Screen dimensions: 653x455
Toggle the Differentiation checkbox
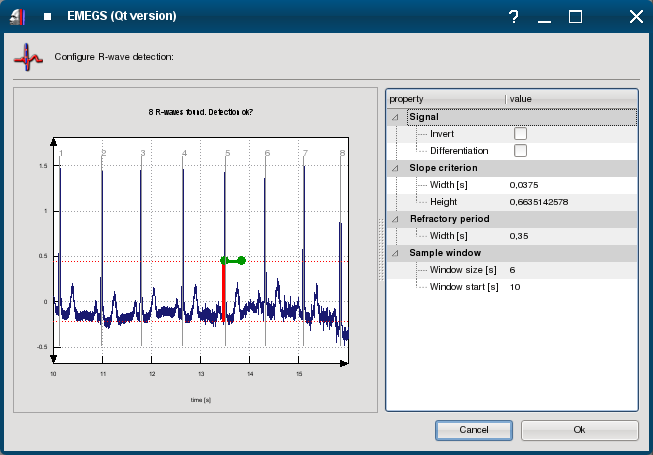pos(520,151)
